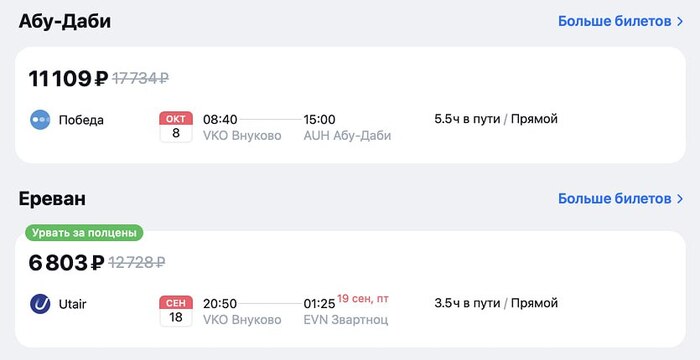
Task: Click the Ереван section heading
Action: point(52,198)
